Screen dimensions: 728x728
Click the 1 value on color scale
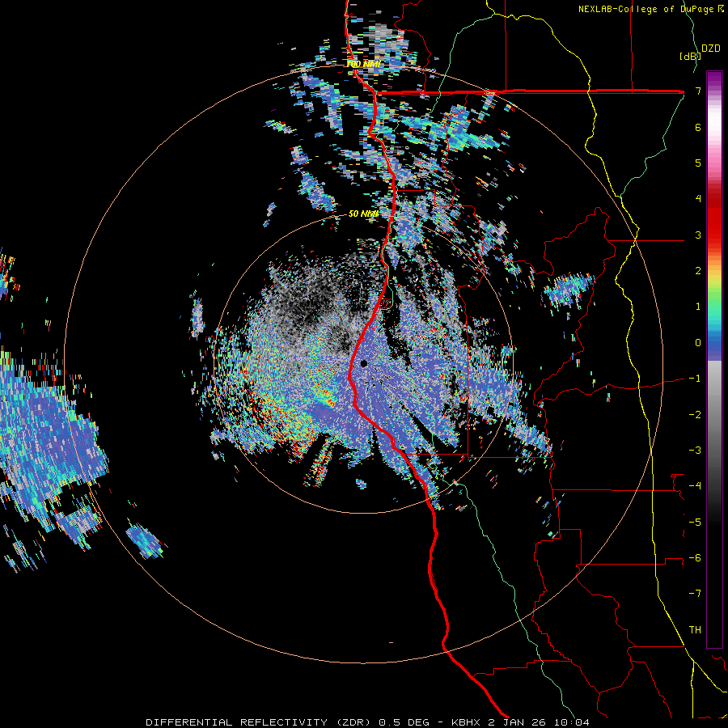coord(698,307)
